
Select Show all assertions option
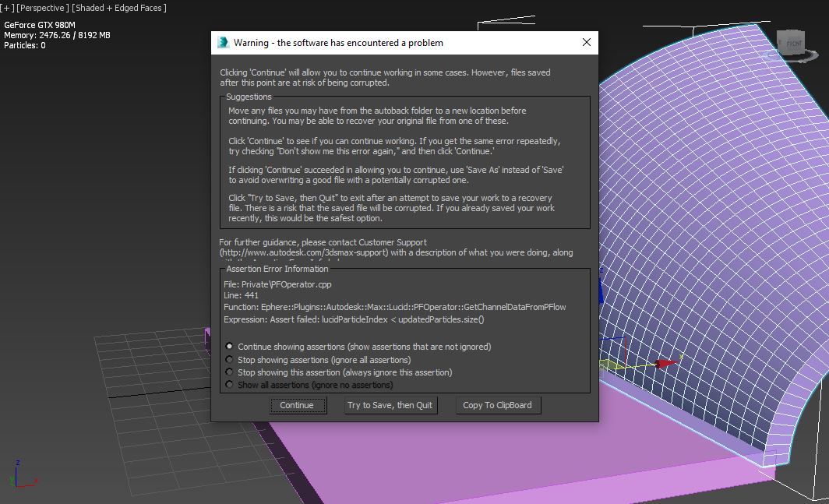tap(229, 385)
